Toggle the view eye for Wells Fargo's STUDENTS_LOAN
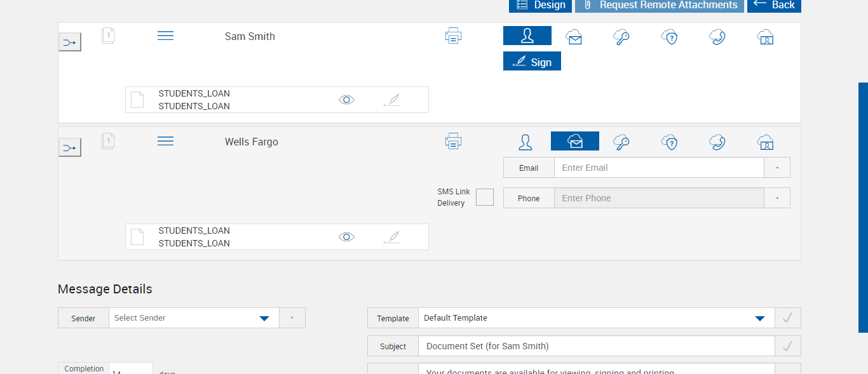The width and height of the screenshot is (868, 374). pos(346,237)
